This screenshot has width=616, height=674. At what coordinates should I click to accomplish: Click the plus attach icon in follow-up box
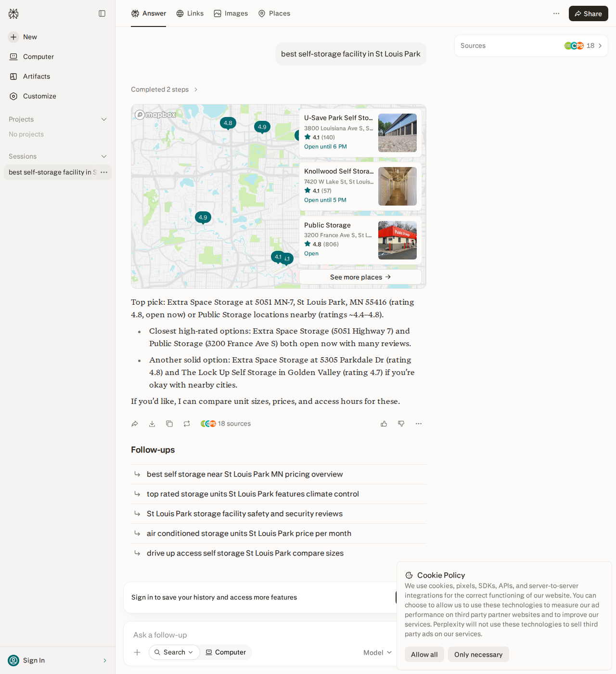pyautogui.click(x=137, y=652)
